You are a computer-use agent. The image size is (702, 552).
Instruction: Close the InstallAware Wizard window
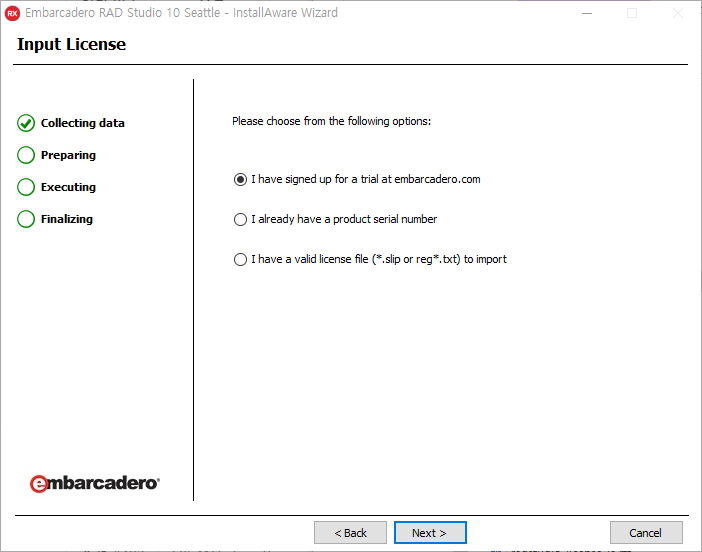coord(679,13)
